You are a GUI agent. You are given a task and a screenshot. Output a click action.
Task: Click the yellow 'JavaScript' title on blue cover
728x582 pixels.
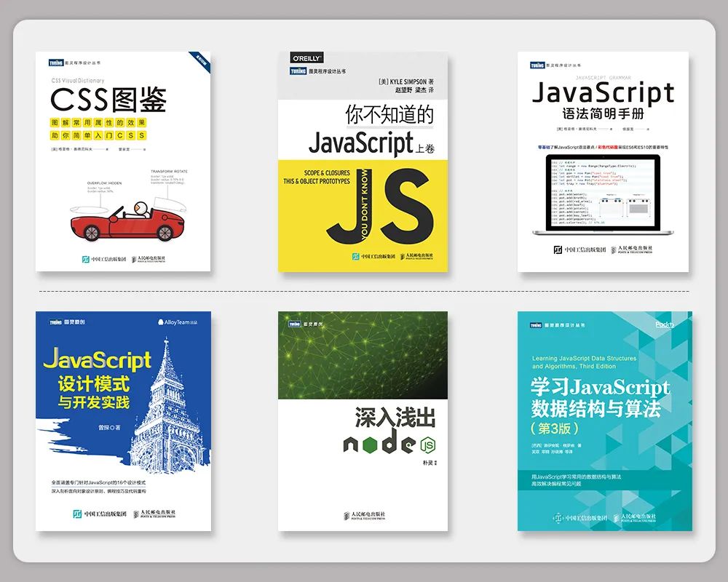(98, 359)
